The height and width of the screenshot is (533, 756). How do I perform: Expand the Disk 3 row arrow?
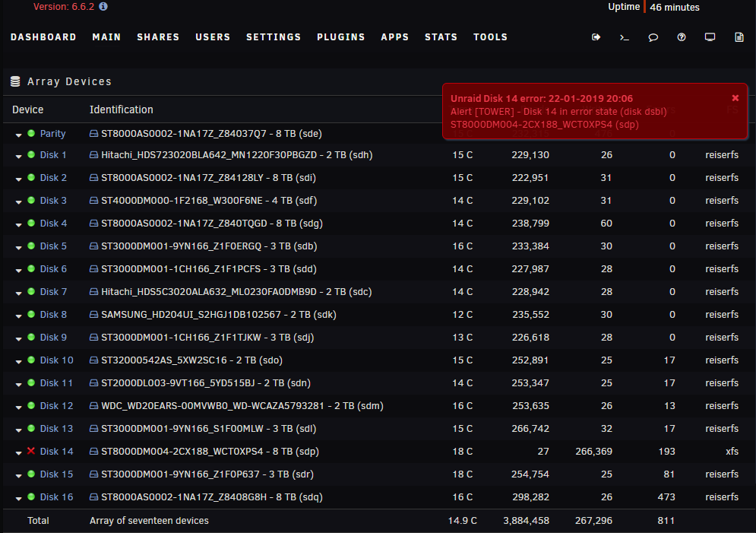18,202
